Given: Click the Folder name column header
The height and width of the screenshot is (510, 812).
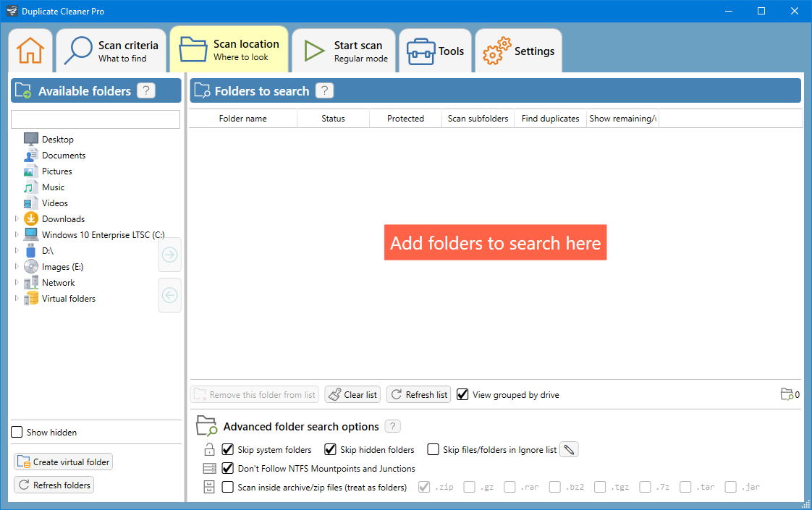Looking at the screenshot, I should tap(243, 119).
